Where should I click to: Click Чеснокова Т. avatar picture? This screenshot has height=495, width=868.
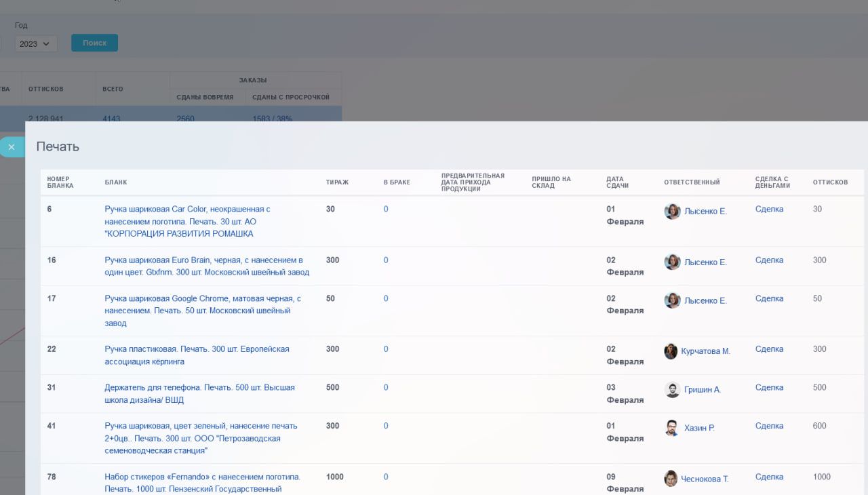pos(671,479)
